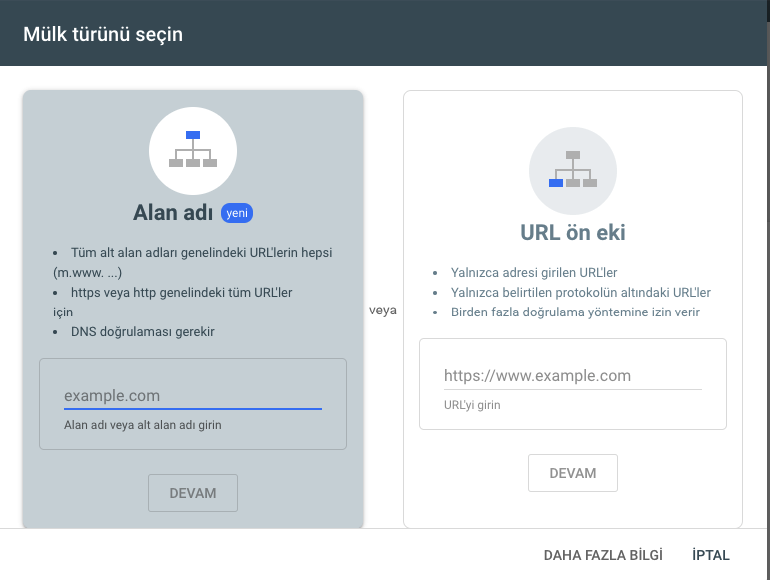This screenshot has width=770, height=580.
Task: Open the DAHA FAZLA BİLGİ link
Action: click(603, 555)
